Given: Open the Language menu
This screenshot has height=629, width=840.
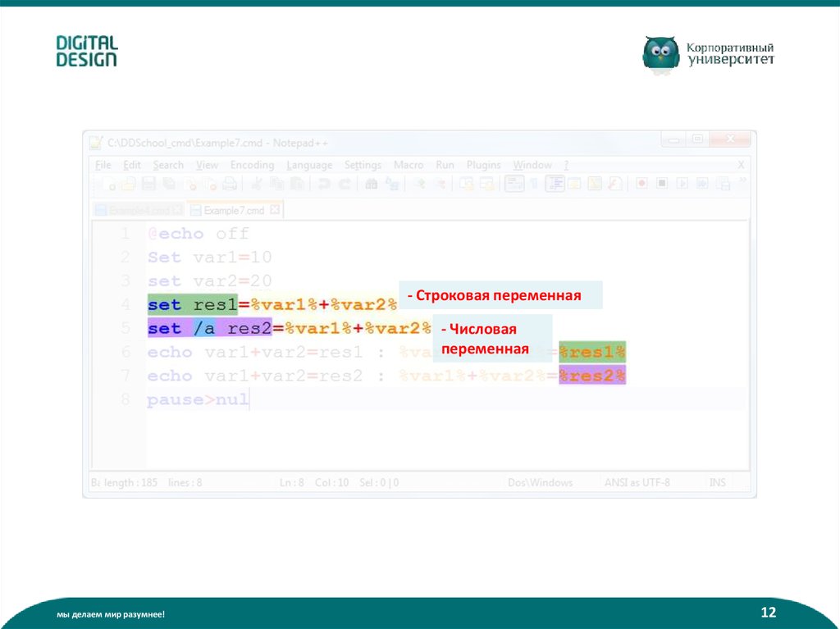Looking at the screenshot, I should (309, 165).
